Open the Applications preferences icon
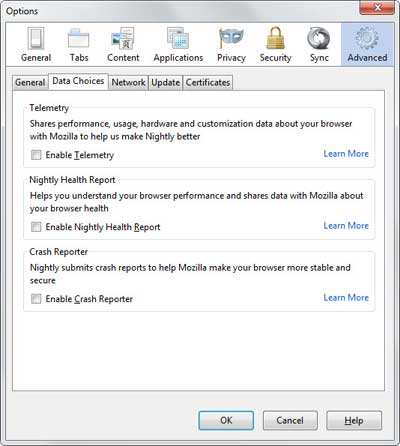 [178, 45]
